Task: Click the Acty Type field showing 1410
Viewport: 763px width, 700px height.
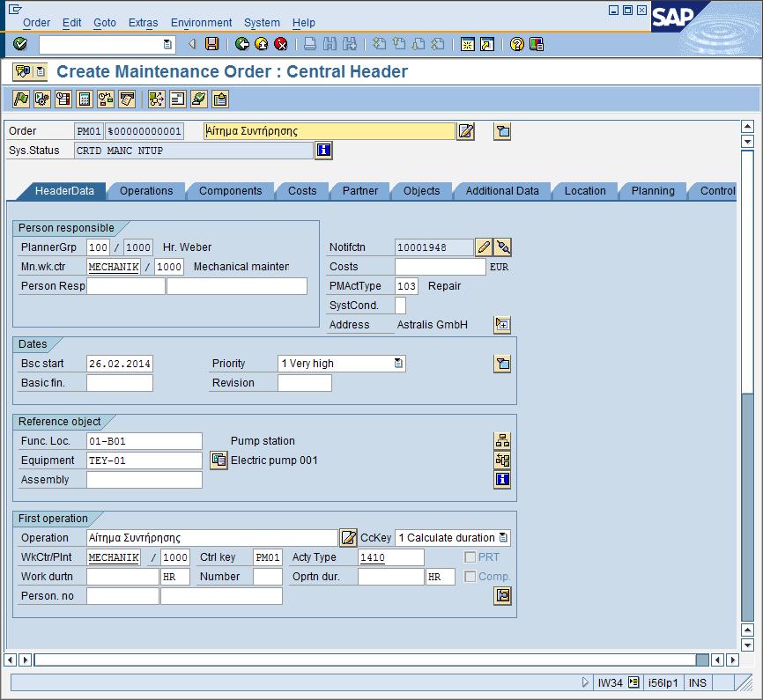Action: point(390,557)
